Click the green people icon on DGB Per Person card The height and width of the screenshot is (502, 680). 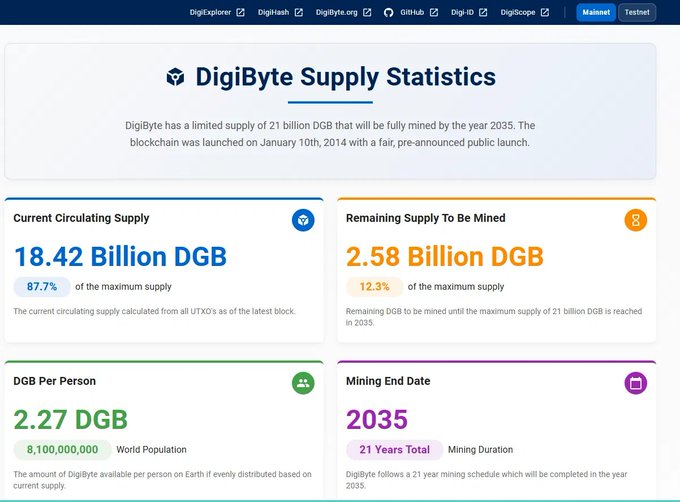point(303,383)
